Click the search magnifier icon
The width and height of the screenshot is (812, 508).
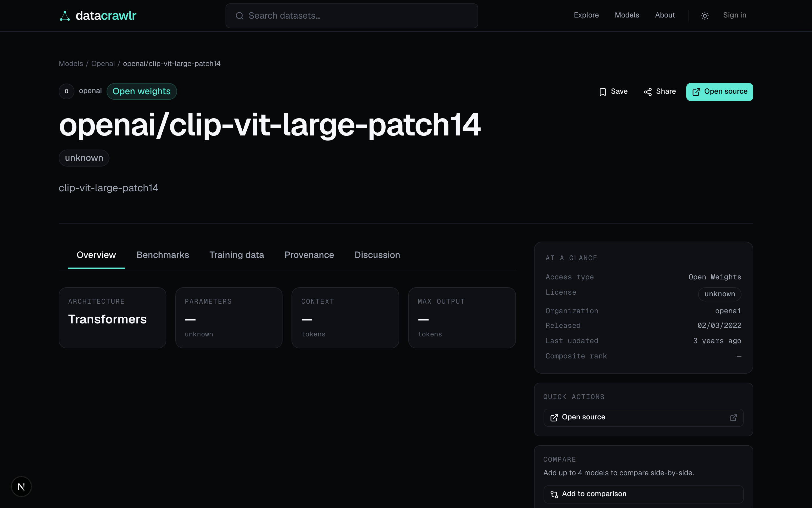coord(239,16)
